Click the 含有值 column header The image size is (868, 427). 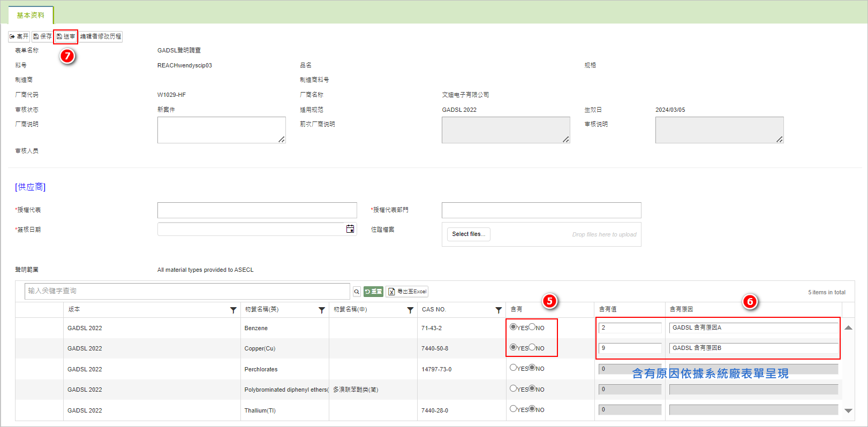pos(608,309)
